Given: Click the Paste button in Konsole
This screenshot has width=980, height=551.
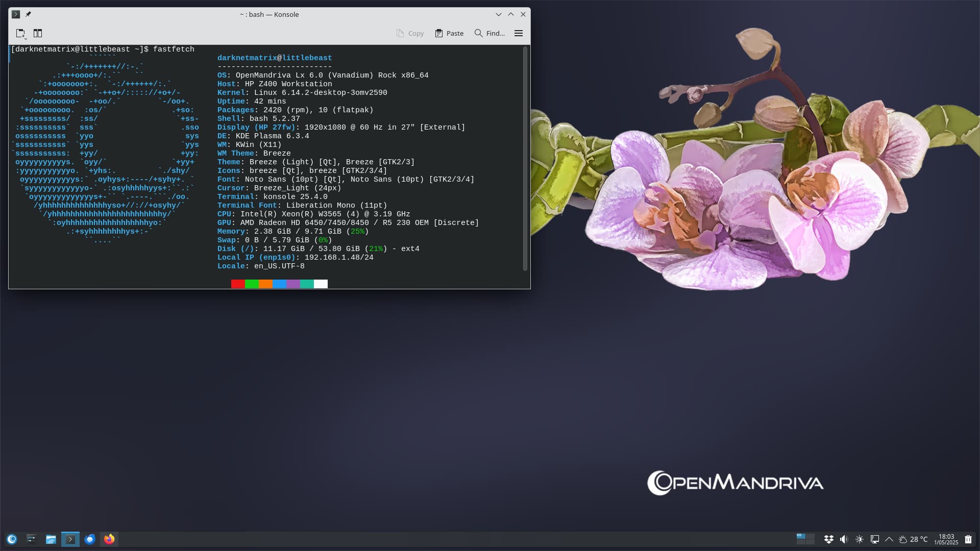Looking at the screenshot, I should click(x=449, y=33).
